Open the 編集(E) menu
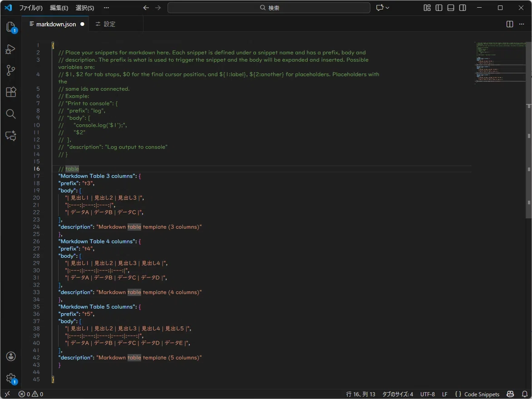The height and width of the screenshot is (399, 532). point(59,7)
